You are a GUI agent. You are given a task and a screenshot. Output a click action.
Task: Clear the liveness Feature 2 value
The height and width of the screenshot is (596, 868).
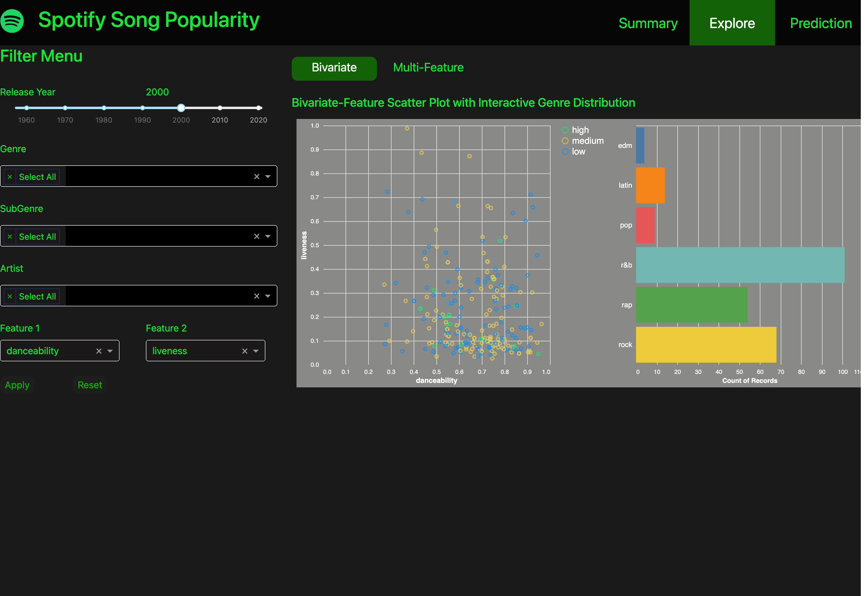pos(244,351)
